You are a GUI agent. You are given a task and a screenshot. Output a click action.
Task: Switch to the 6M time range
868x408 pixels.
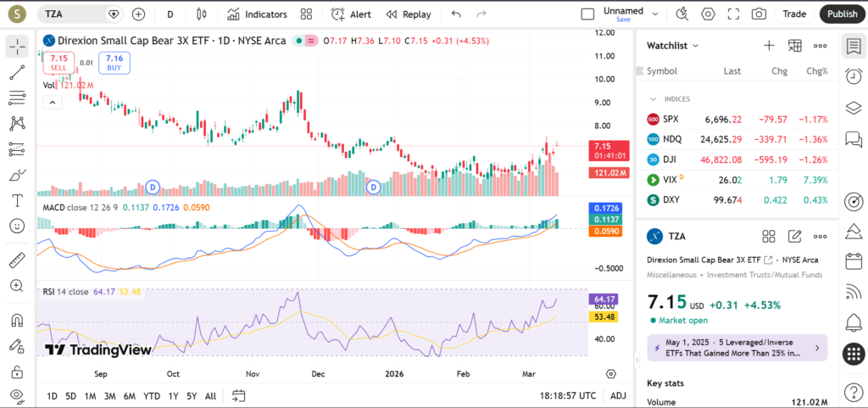pos(129,396)
